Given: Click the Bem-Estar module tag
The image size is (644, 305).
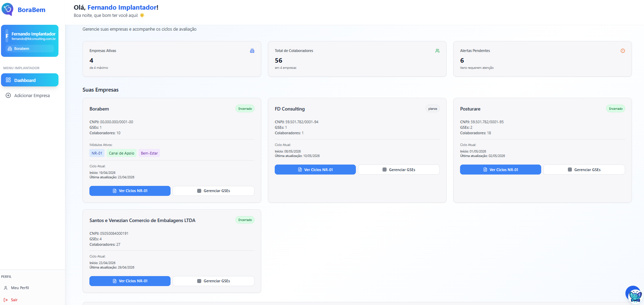Looking at the screenshot, I should 149,153.
